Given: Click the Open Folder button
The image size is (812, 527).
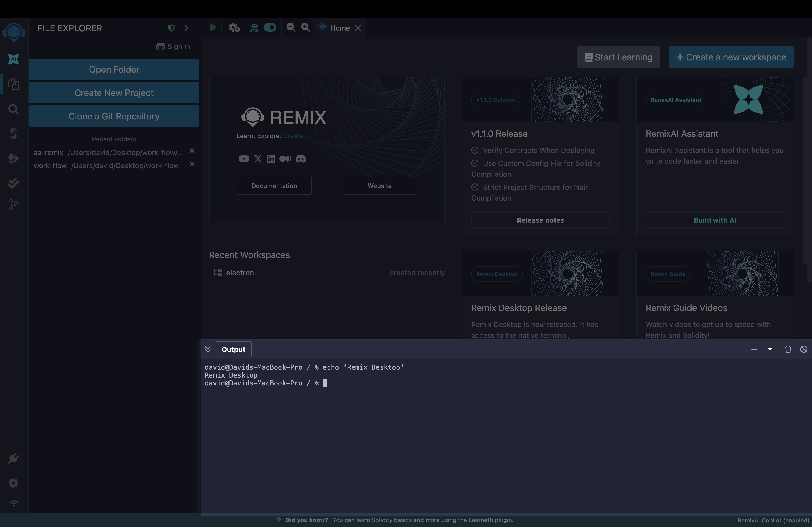Looking at the screenshot, I should pos(114,69).
